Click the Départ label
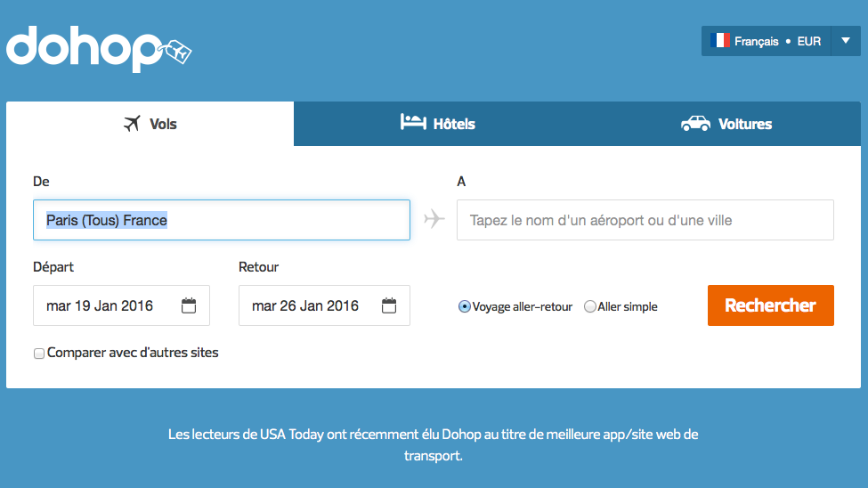 [x=53, y=267]
